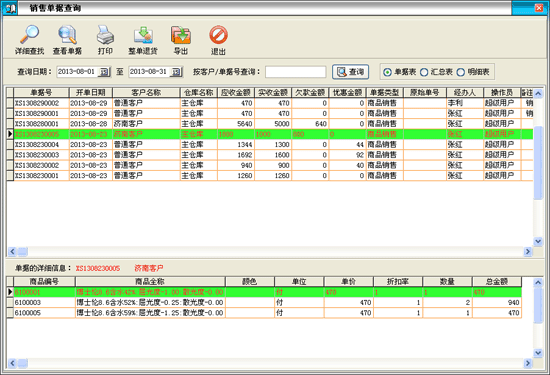The image size is (550, 375).
Task: Select order row XS1308230004
Action: (x=270, y=145)
